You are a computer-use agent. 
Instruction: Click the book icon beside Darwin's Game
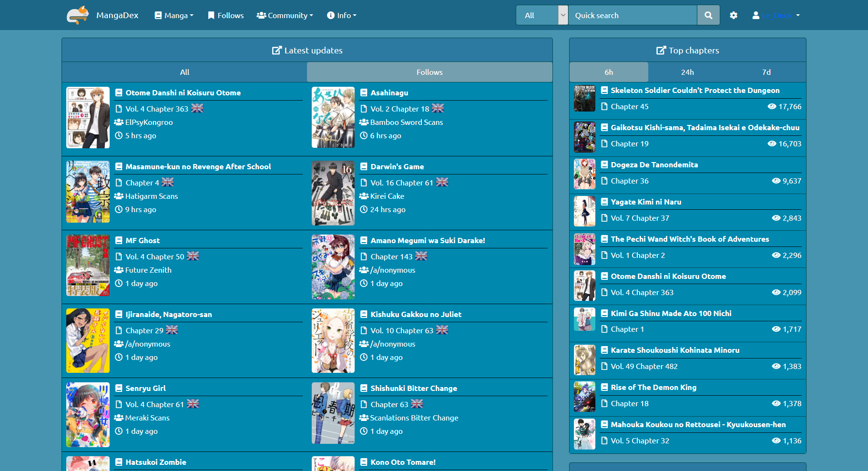364,166
